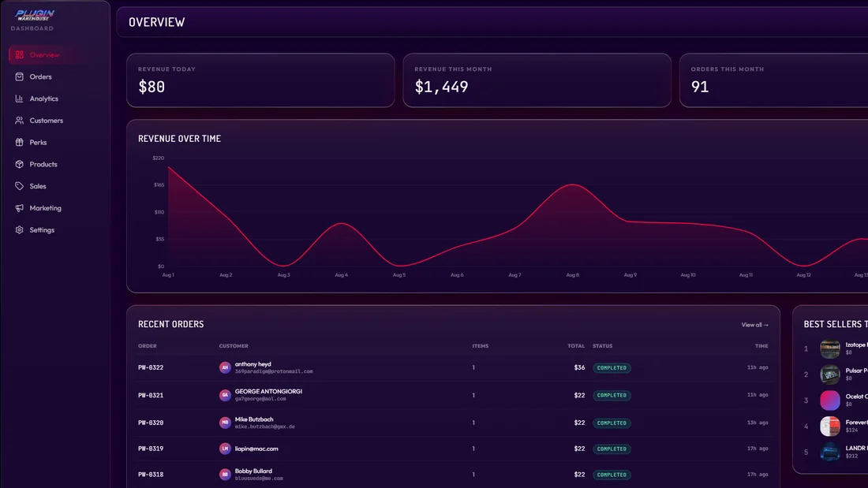
Task: Click the Completed badge on PW-8322
Action: pyautogui.click(x=612, y=368)
